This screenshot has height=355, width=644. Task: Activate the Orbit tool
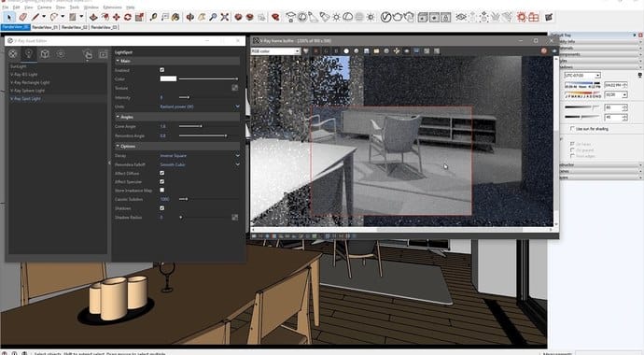click(190, 17)
